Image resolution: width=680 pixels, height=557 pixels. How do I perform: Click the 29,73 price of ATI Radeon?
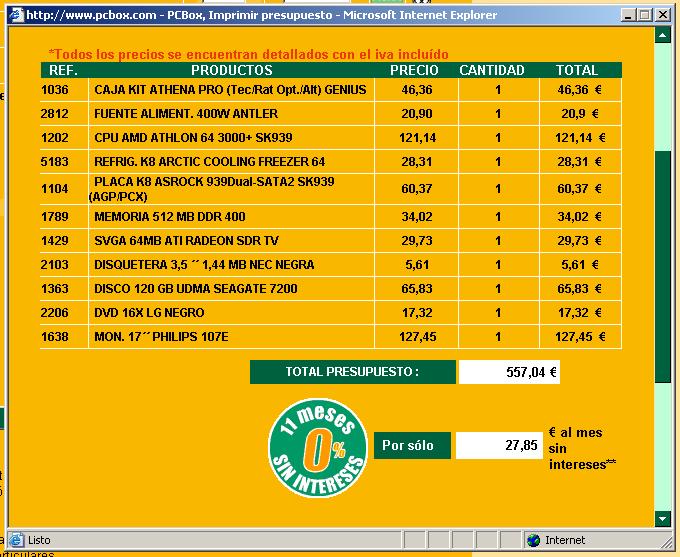coord(417,241)
